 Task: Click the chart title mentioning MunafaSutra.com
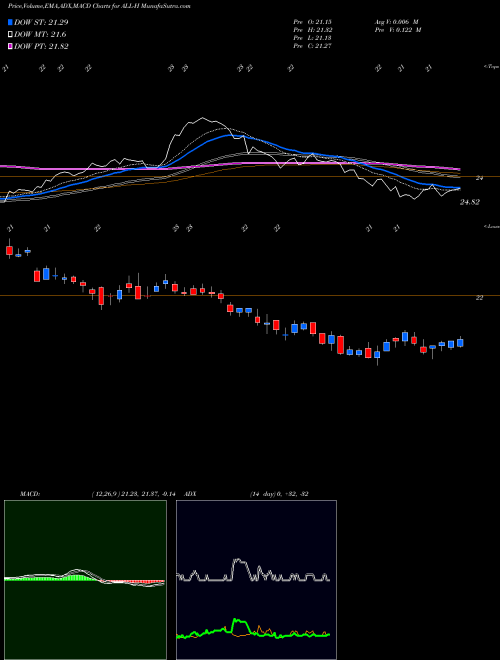(99, 6)
